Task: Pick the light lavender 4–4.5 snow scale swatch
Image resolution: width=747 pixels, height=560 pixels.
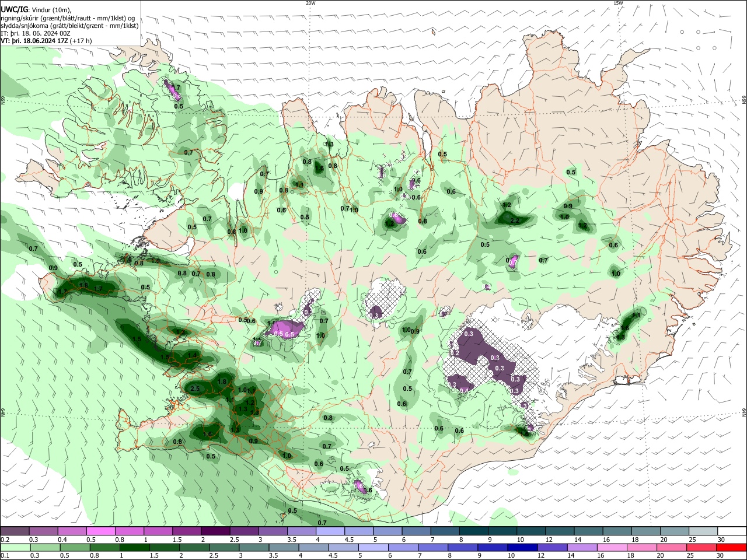Action: click(330, 531)
